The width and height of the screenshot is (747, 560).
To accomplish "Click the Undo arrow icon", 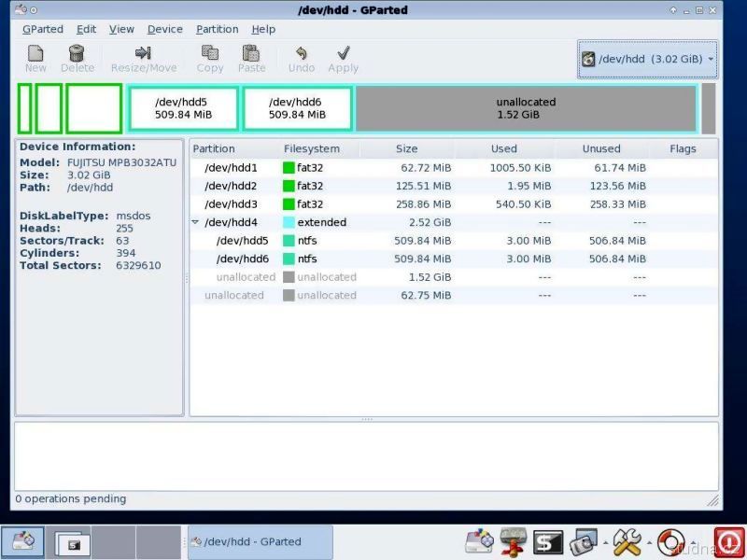I will coord(301,54).
